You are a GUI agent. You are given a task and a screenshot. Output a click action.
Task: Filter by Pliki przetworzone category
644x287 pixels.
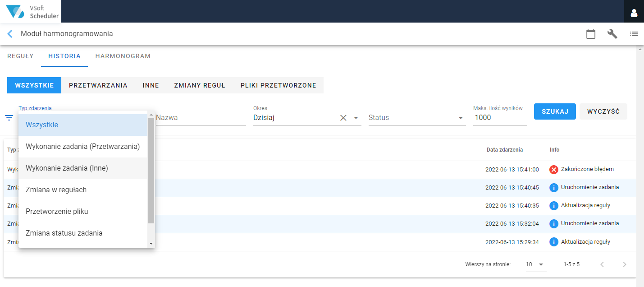pyautogui.click(x=279, y=85)
